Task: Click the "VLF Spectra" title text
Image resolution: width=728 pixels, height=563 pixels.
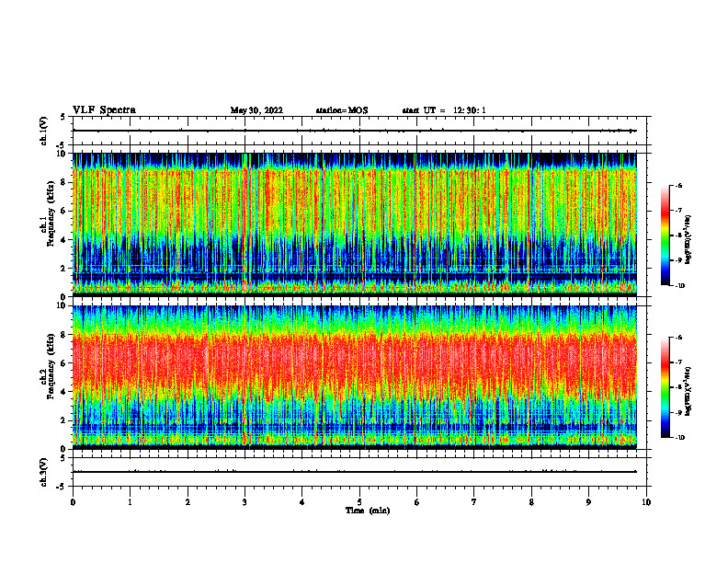Action: (104, 110)
